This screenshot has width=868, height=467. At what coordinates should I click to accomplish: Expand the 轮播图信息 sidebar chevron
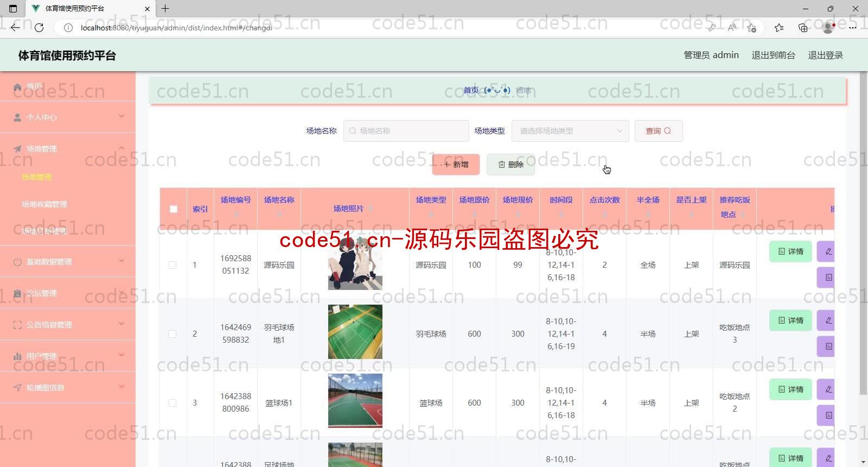pyautogui.click(x=122, y=387)
